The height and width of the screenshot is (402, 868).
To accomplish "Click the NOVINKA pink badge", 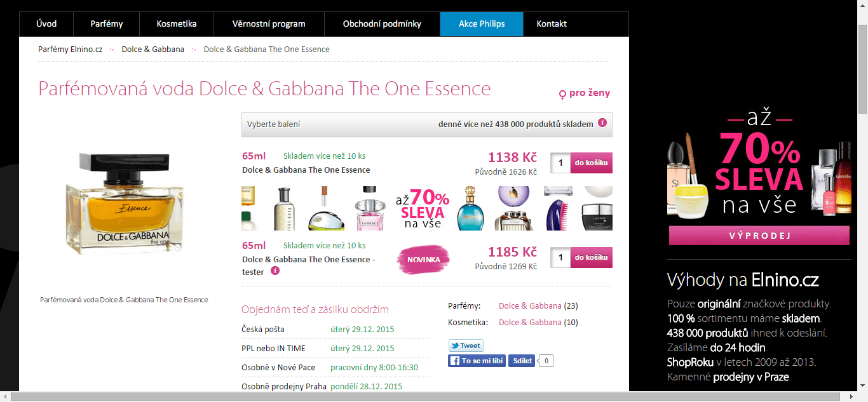I will click(x=423, y=259).
